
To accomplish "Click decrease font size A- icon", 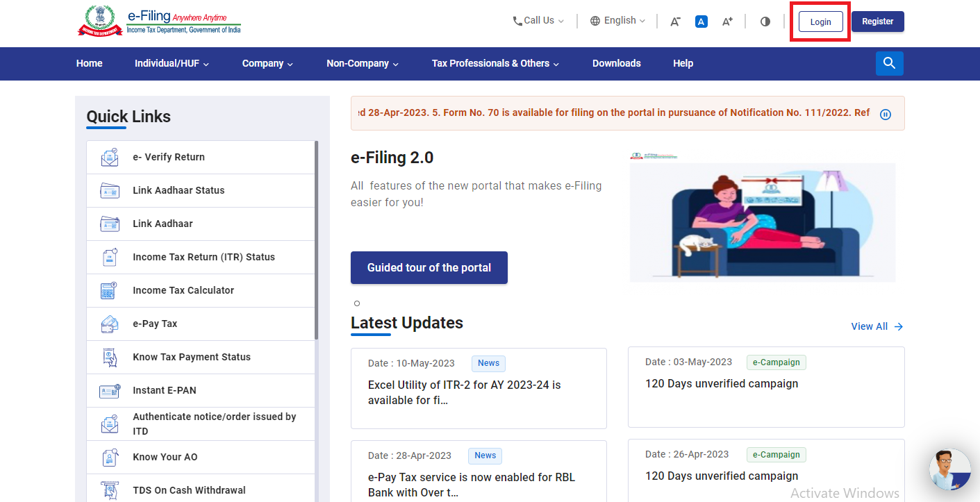I will coord(675,22).
